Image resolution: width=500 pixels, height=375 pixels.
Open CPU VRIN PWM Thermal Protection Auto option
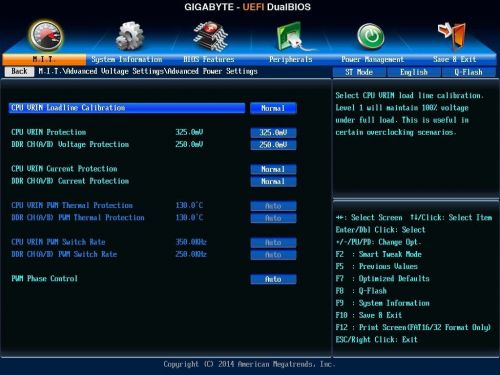273,206
